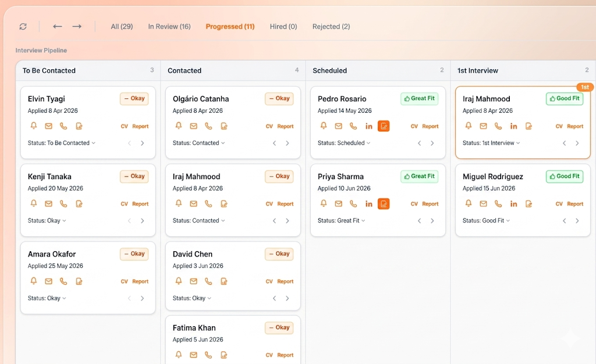This screenshot has width=596, height=364.
Task: Expand the status dropdown for Kenji Tanaka
Action: [47, 220]
